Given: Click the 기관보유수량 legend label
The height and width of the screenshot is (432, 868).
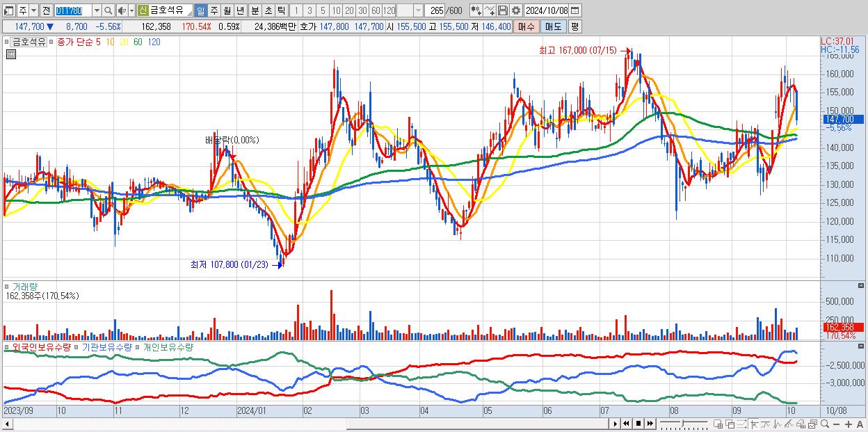Looking at the screenshot, I should click(x=106, y=346).
